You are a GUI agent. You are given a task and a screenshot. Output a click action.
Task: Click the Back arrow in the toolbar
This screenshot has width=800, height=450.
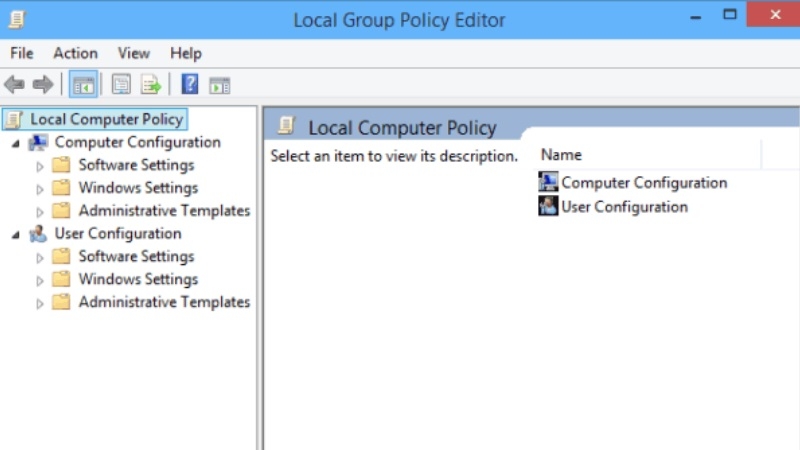pos(14,85)
